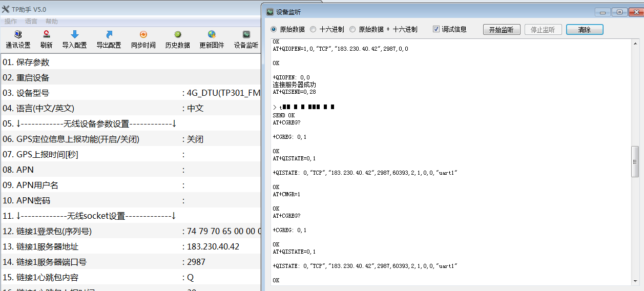
Task: Select the 原始数据 raw data radio button
Action: coord(274,30)
